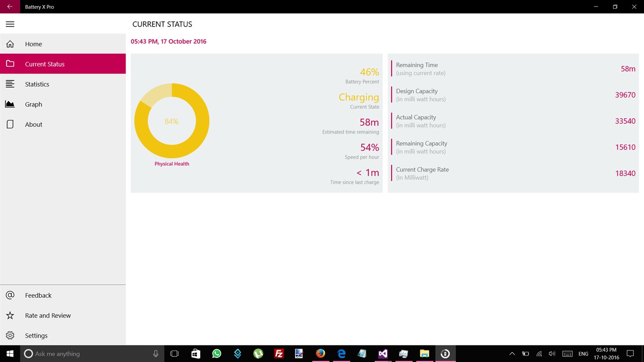This screenshot has width=644, height=362.
Task: Open Settings via the gear icon
Action: (10, 335)
